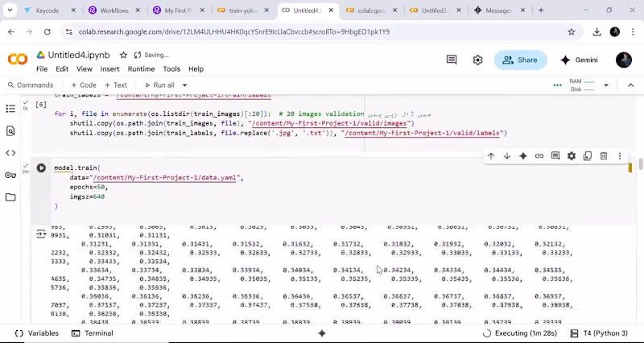The image size is (644, 343).
Task: Open the Gemini button in header
Action: point(579,60)
